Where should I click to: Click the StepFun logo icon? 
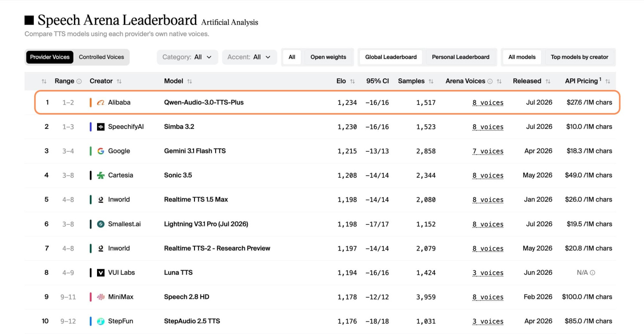tap(101, 321)
